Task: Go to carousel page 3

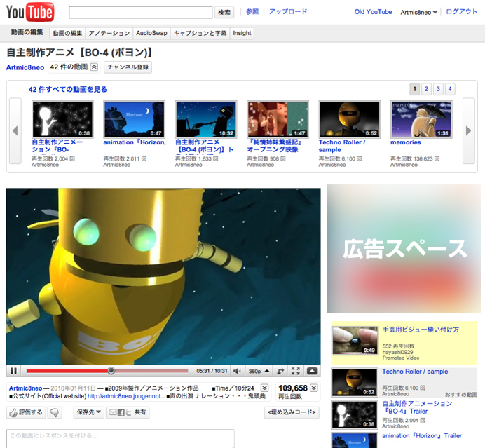Action: (438, 89)
